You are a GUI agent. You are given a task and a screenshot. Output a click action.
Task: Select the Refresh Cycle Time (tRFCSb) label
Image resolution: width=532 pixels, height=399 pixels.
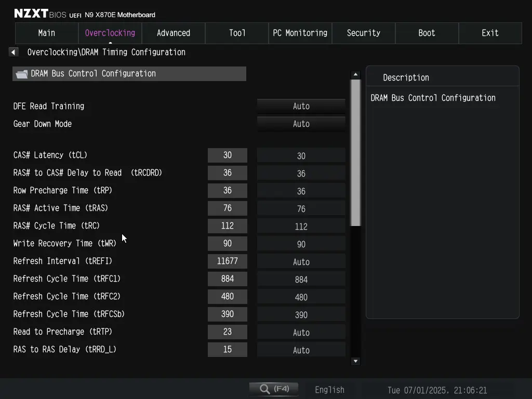(69, 314)
